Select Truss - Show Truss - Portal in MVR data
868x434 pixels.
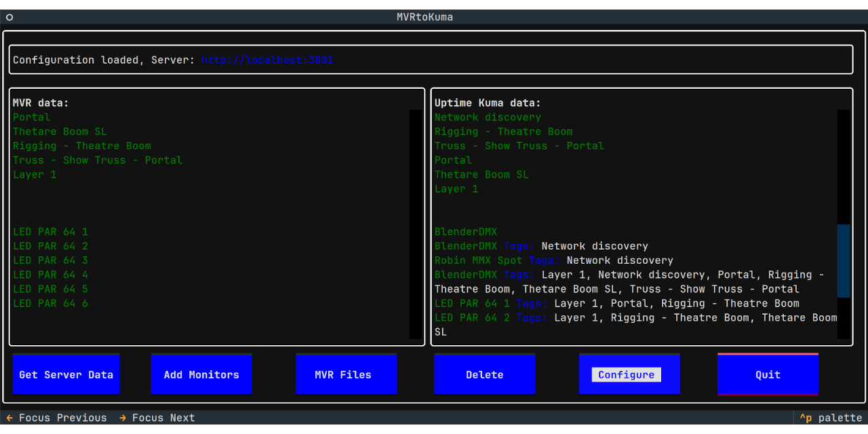point(98,160)
